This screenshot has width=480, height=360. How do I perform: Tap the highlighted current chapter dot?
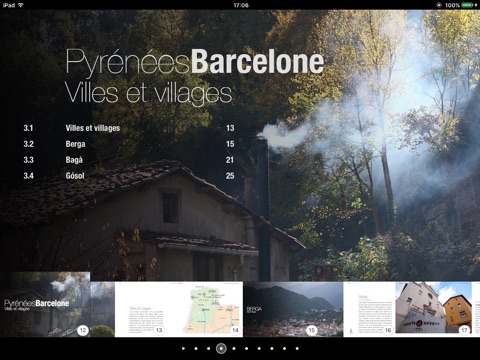(221, 348)
